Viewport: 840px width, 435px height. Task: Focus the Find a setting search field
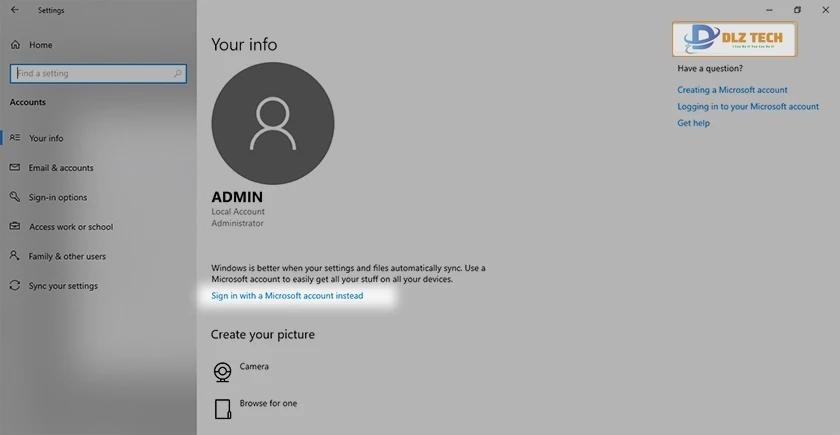click(x=90, y=73)
